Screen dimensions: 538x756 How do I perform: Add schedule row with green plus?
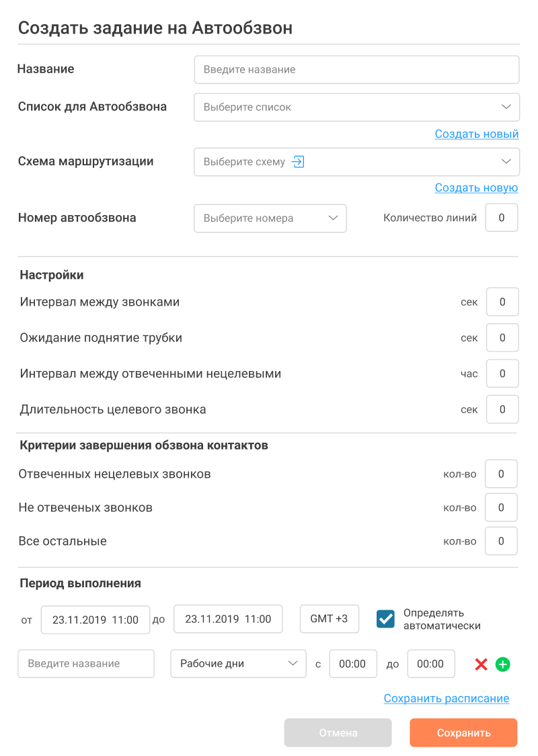click(503, 665)
